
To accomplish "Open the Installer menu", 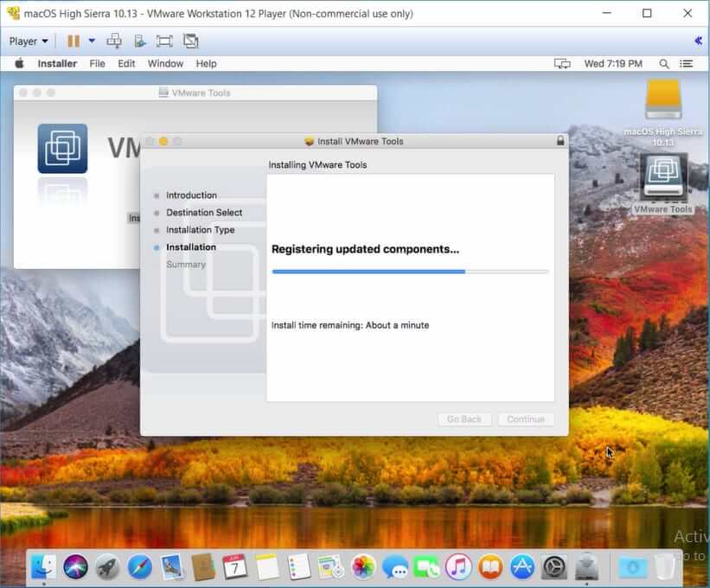I will point(57,64).
